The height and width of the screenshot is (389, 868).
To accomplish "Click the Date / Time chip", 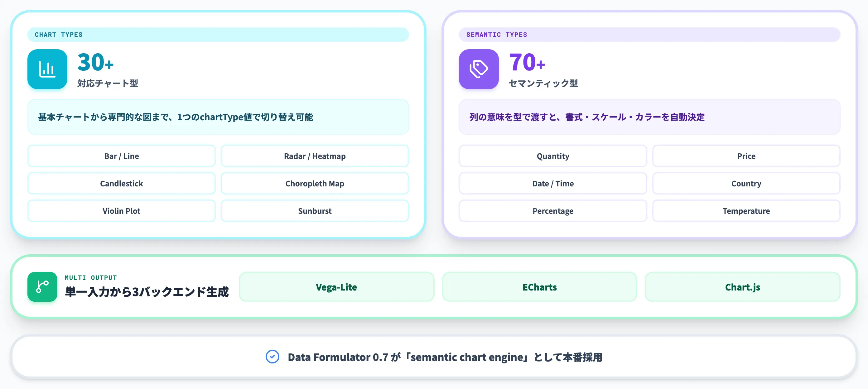I will click(552, 183).
